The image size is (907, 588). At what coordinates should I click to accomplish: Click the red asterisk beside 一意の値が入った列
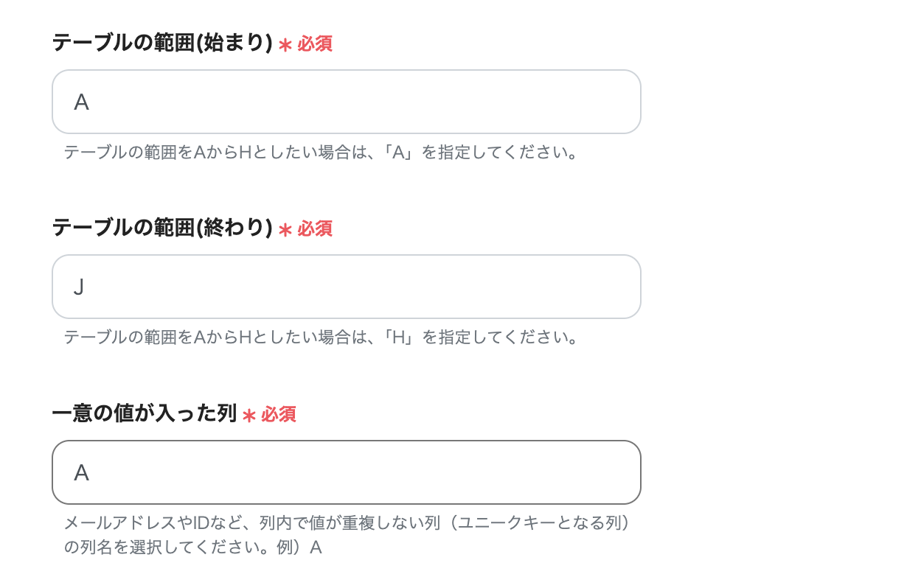click(x=249, y=415)
